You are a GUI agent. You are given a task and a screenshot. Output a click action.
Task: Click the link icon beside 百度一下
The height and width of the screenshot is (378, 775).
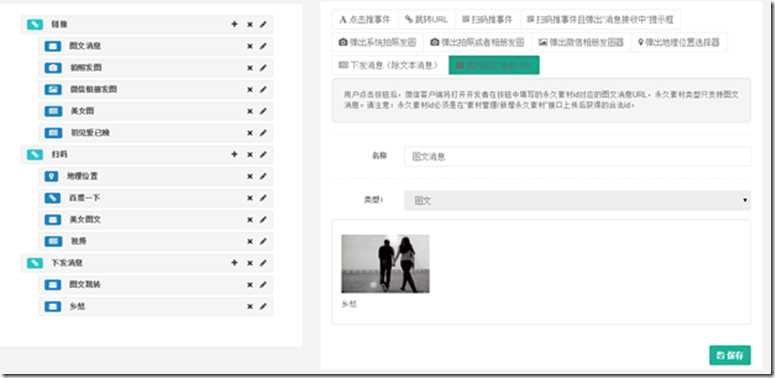(x=52, y=198)
